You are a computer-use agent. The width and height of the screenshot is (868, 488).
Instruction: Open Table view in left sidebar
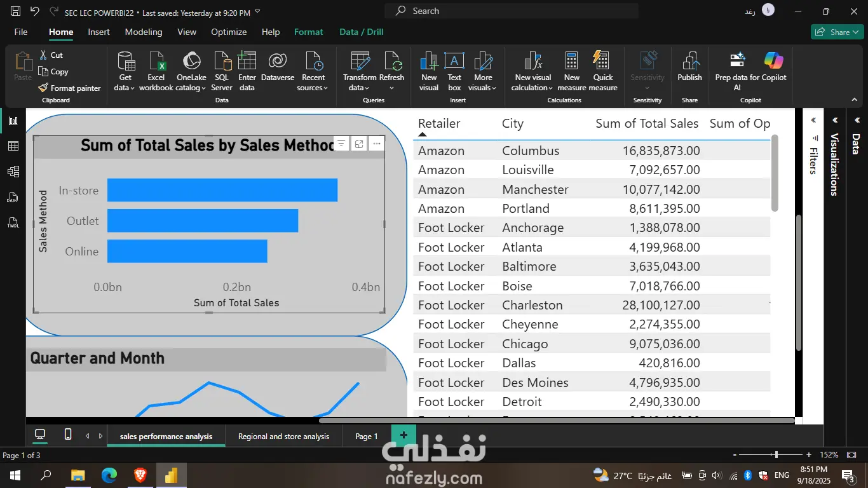click(x=13, y=146)
